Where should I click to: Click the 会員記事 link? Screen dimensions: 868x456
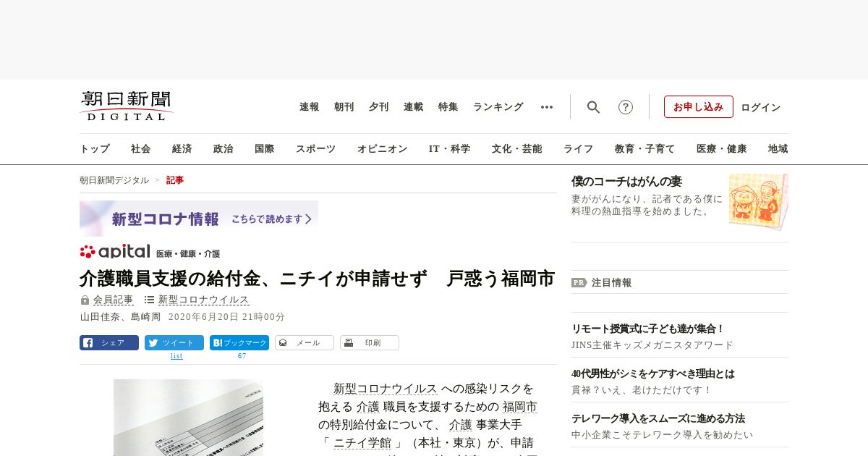tap(114, 300)
